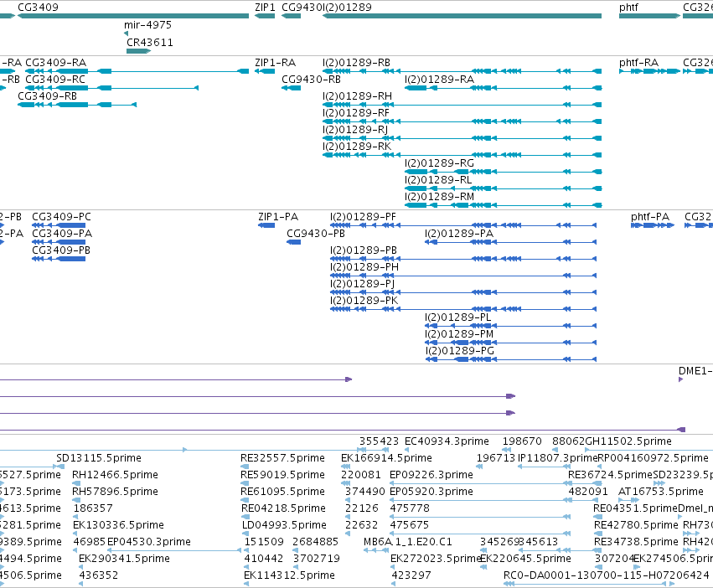Click the CG3409-RA transcript label
The height and width of the screenshot is (588, 713).
point(55,62)
